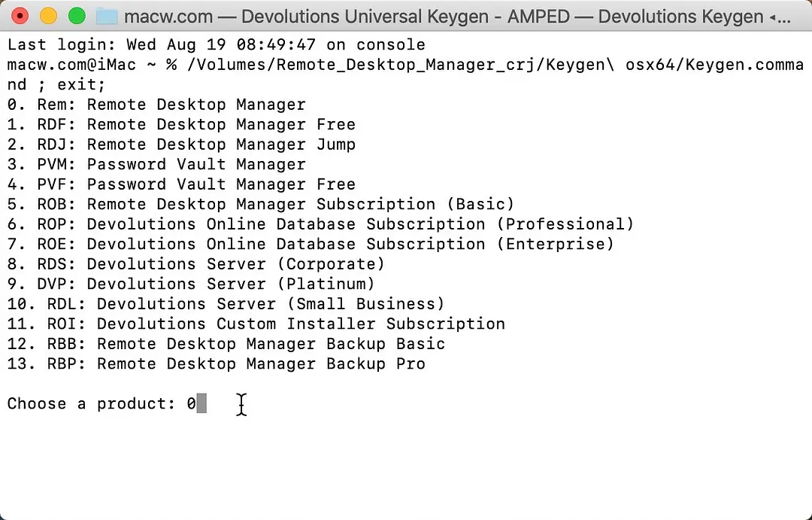Click the yellow minimize window button
The width and height of the screenshot is (812, 520).
pos(48,16)
